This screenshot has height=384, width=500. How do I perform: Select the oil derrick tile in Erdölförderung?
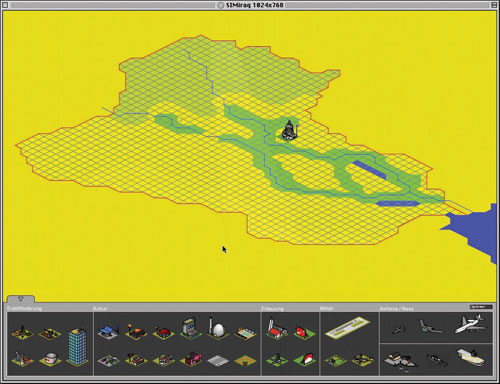22,332
